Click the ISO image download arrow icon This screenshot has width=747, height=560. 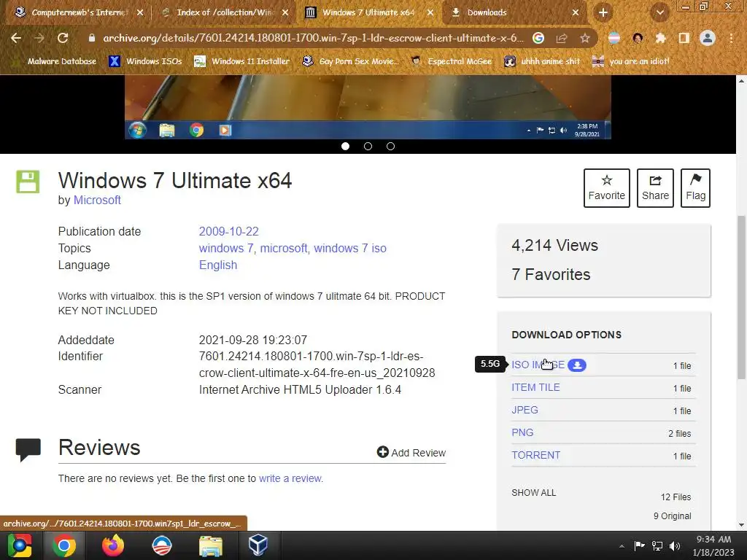tap(577, 365)
